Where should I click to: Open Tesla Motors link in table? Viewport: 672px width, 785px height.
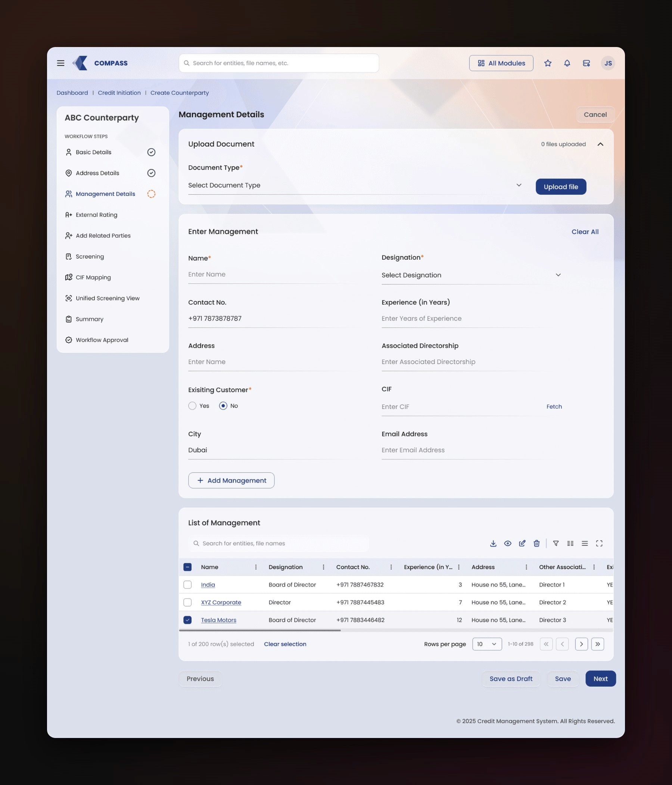point(218,620)
